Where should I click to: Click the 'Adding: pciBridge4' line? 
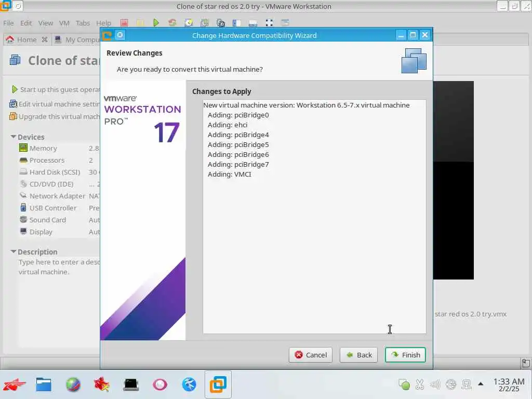point(238,135)
